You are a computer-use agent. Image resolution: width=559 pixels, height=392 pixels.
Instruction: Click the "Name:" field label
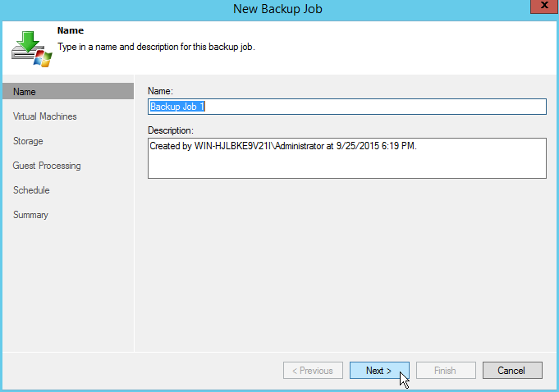pyautogui.click(x=159, y=90)
